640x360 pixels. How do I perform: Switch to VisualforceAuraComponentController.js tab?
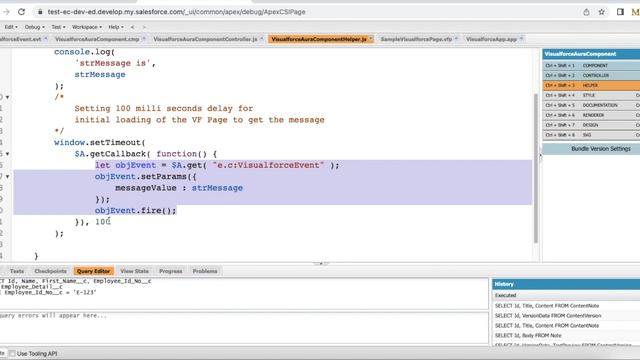tap(205, 39)
